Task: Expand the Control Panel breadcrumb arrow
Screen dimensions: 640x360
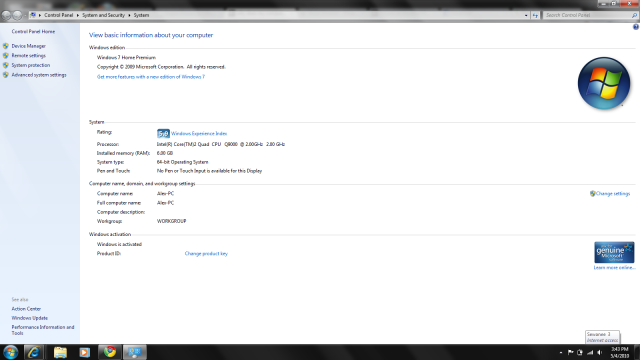Action: click(78, 15)
